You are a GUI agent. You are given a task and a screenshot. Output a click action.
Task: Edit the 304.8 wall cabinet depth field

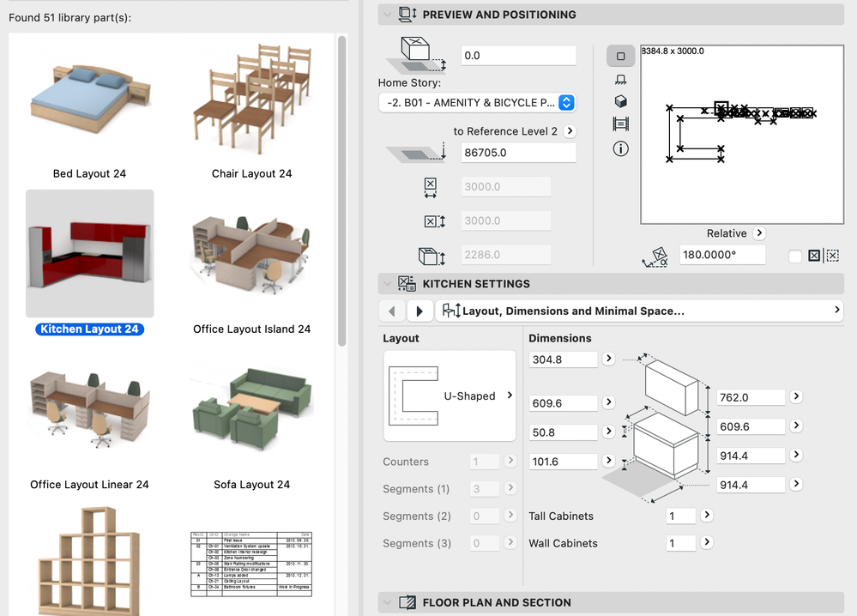coord(563,359)
